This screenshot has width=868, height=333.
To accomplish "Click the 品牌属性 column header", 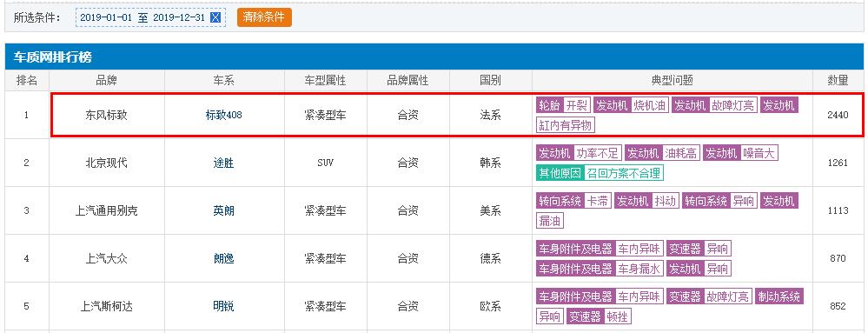I will click(x=407, y=80).
